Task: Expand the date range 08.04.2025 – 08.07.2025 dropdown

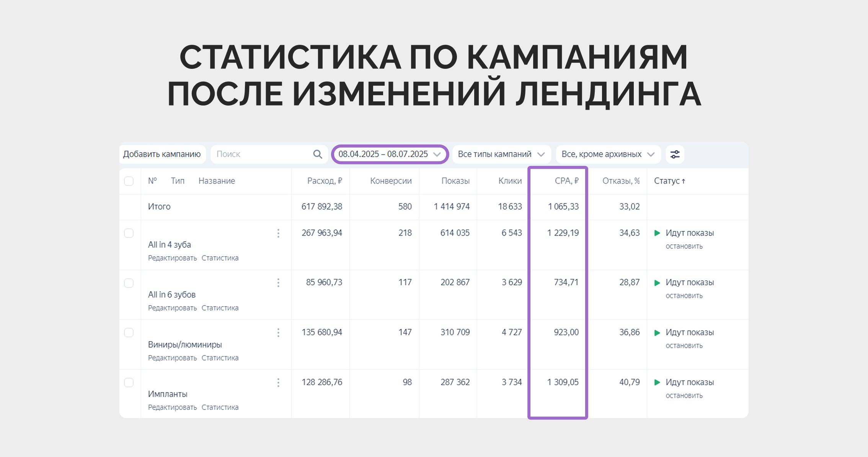Action: pos(389,154)
